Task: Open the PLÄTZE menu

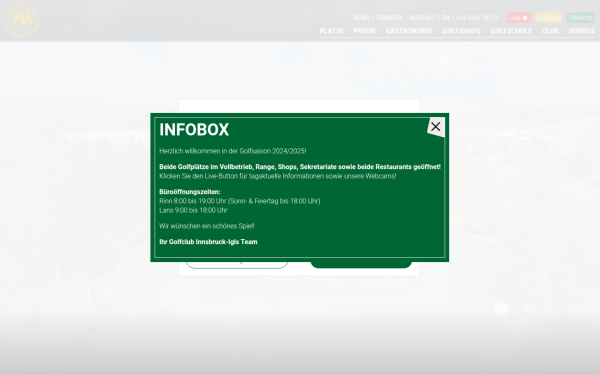Action: [331, 31]
